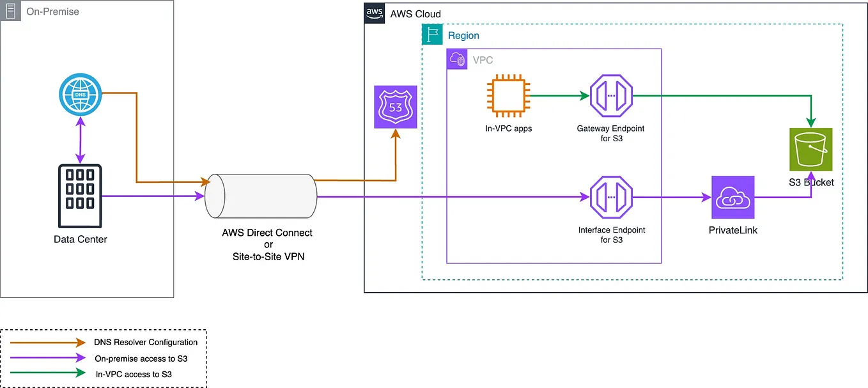
Task: Open the Gateway Endpoint for S3 icon
Action: click(611, 96)
